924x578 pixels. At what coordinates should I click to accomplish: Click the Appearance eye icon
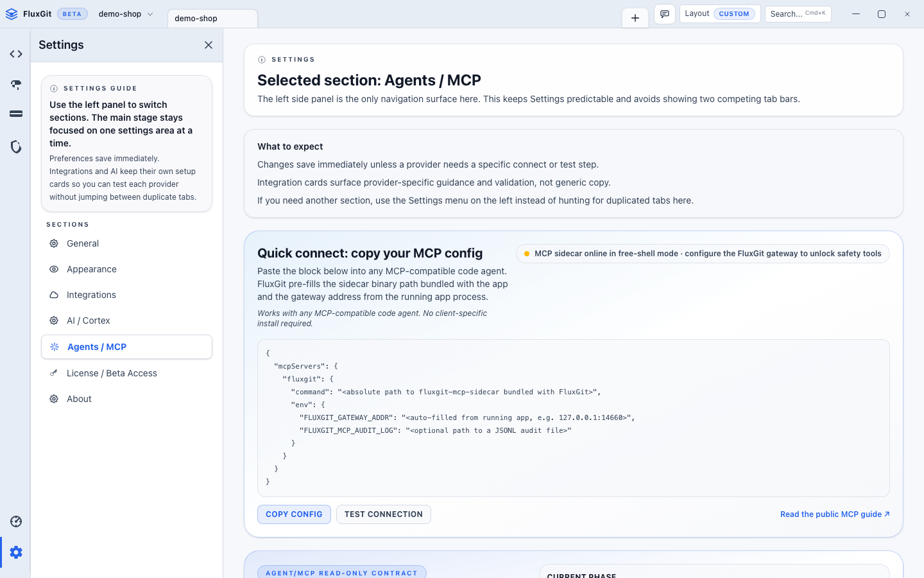[54, 269]
